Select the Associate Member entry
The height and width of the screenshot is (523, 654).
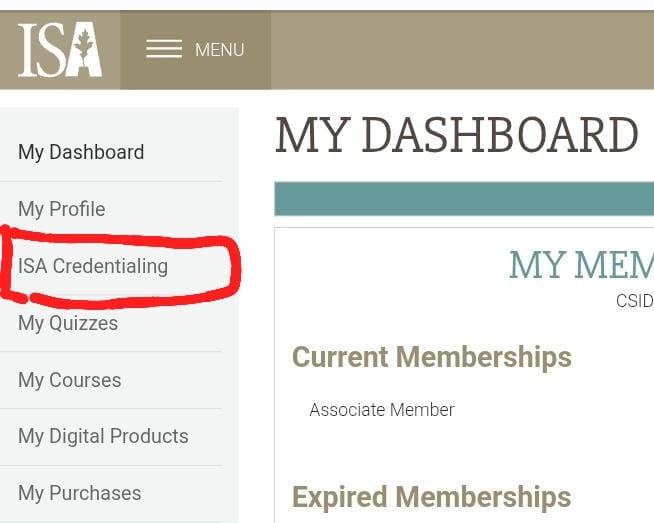[381, 410]
